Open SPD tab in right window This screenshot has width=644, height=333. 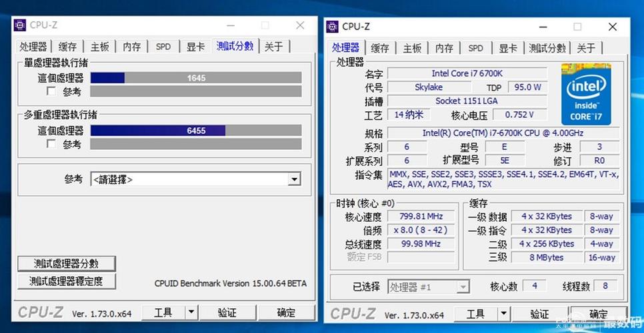[475, 49]
